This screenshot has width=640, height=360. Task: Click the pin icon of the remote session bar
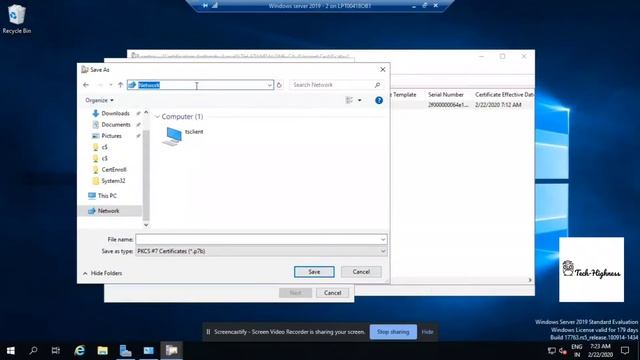click(205, 6)
